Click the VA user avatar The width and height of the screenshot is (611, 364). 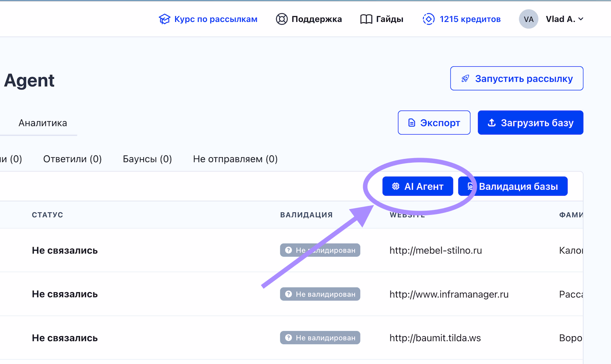click(x=528, y=19)
